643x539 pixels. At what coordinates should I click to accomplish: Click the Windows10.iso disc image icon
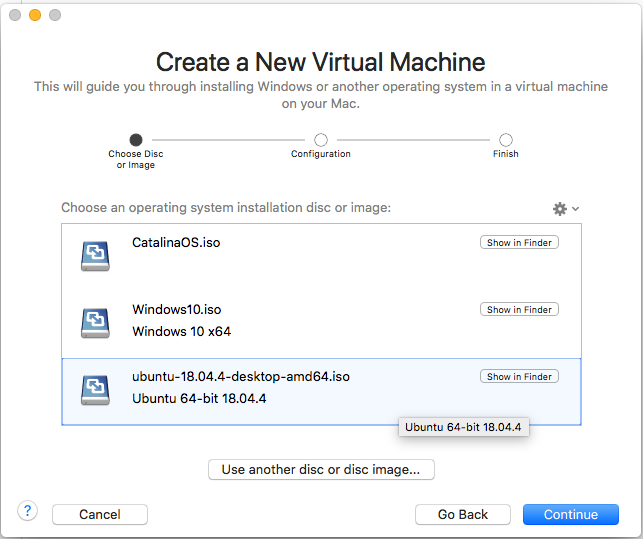tap(95, 323)
